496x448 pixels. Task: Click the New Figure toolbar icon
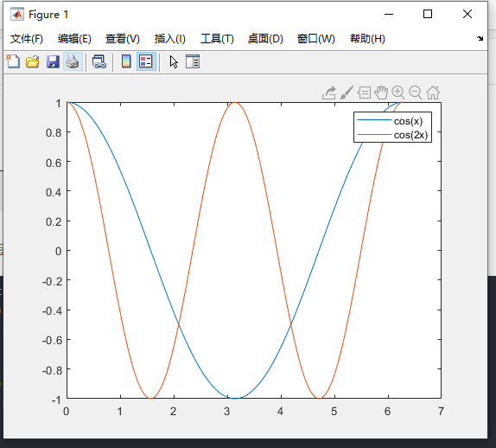13,61
